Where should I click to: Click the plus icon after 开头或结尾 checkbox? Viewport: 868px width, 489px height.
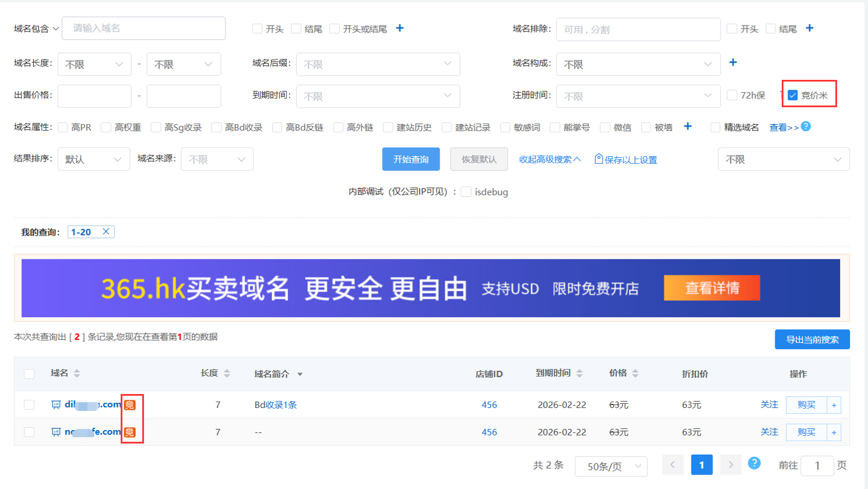(x=400, y=28)
